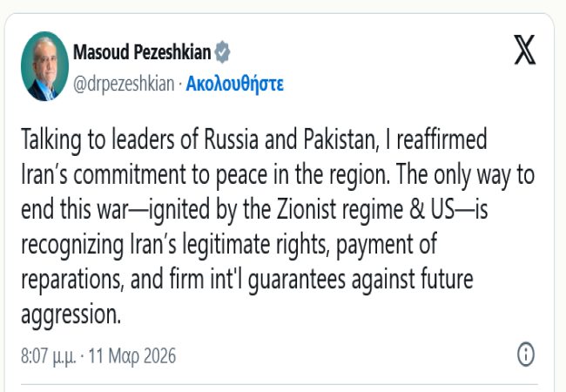The width and height of the screenshot is (566, 392).
Task: Click the @drpezeshkian handle
Action: pyautogui.click(x=125, y=84)
